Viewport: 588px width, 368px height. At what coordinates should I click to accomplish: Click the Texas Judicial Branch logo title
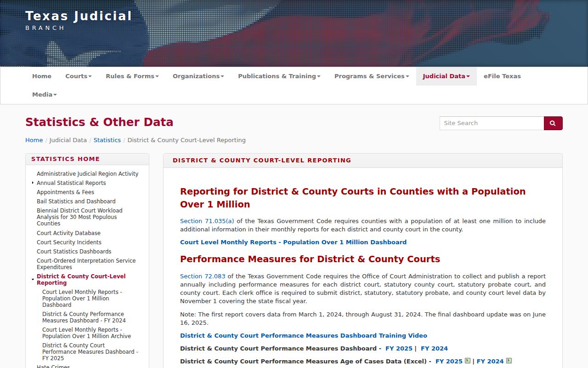tap(79, 20)
